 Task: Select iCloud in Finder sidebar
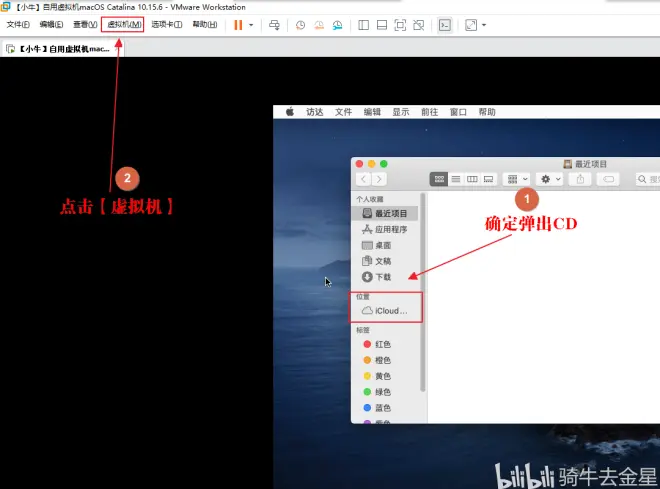385,311
